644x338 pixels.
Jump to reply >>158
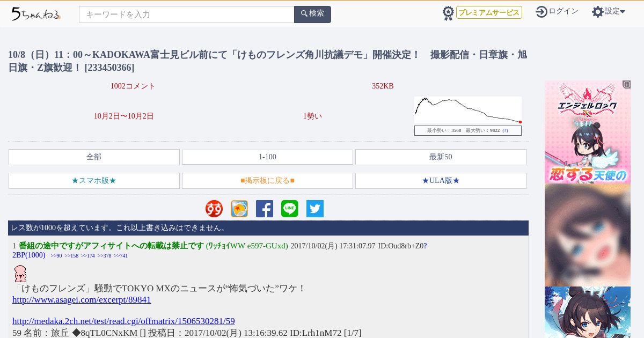pyautogui.click(x=71, y=256)
